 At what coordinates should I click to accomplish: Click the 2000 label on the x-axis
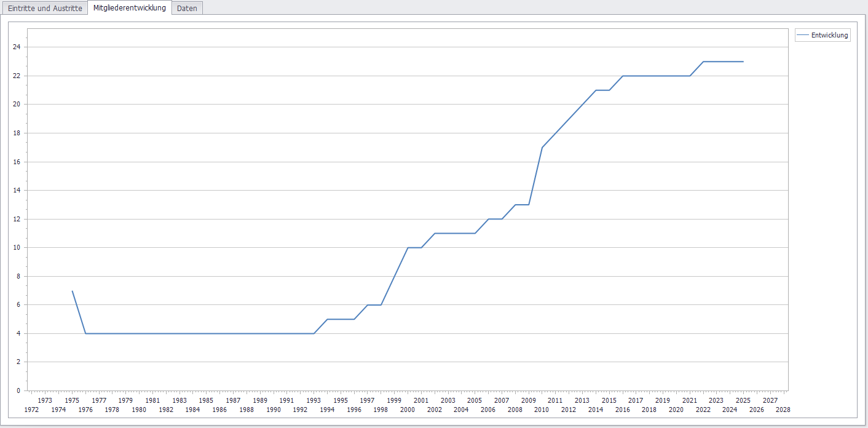(x=408, y=410)
